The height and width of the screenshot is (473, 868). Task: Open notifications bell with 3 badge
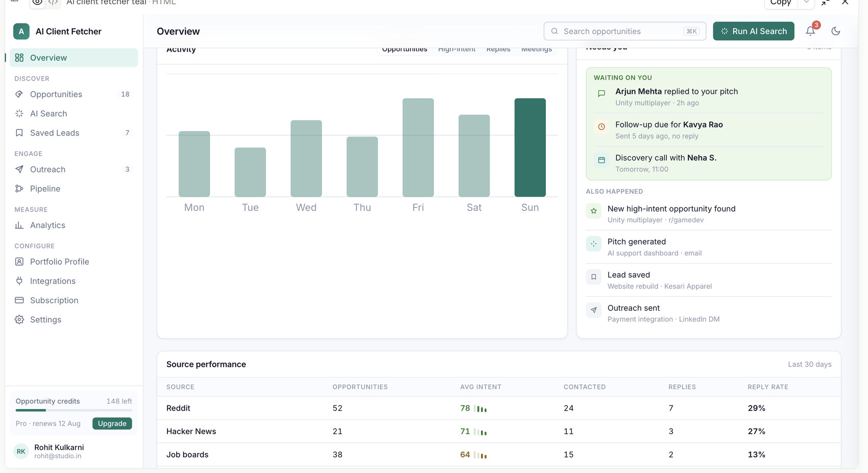point(811,31)
